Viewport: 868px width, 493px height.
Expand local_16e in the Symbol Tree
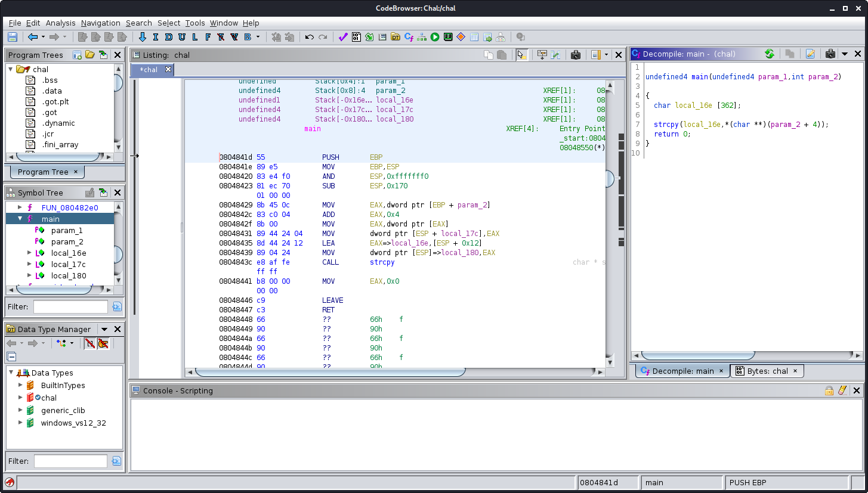click(x=30, y=253)
